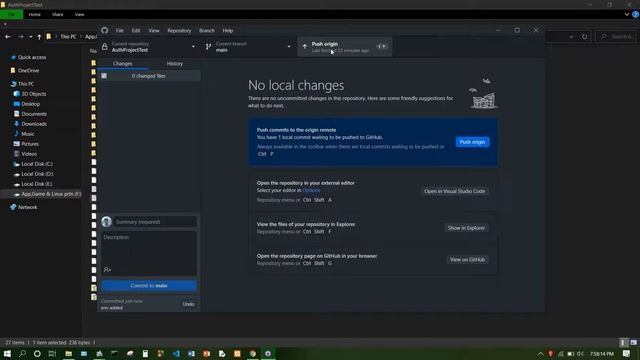The height and width of the screenshot is (360, 640).
Task: Click blue Push origin button
Action: [x=472, y=142]
